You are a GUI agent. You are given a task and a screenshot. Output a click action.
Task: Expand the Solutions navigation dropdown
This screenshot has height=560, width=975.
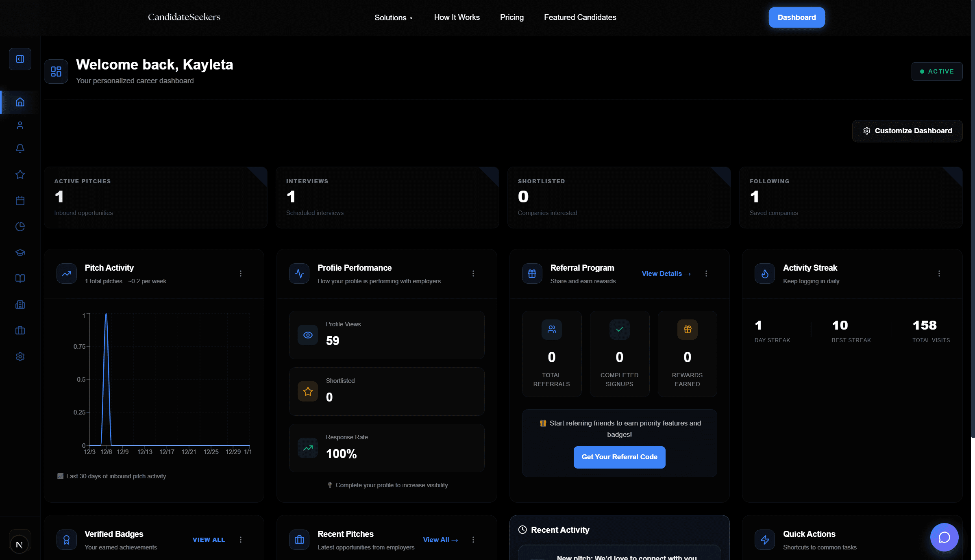pyautogui.click(x=393, y=17)
